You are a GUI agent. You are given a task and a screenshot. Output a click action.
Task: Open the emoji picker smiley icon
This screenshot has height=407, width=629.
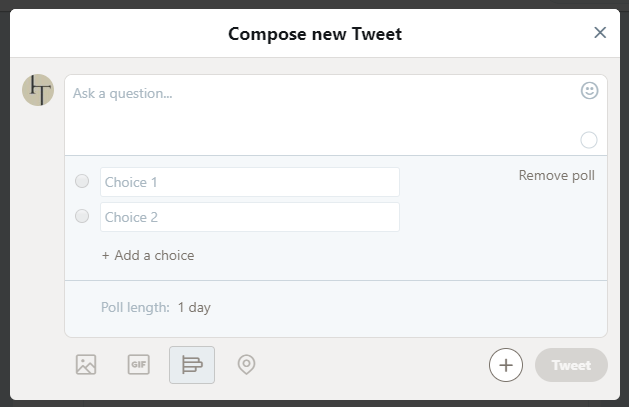(589, 91)
